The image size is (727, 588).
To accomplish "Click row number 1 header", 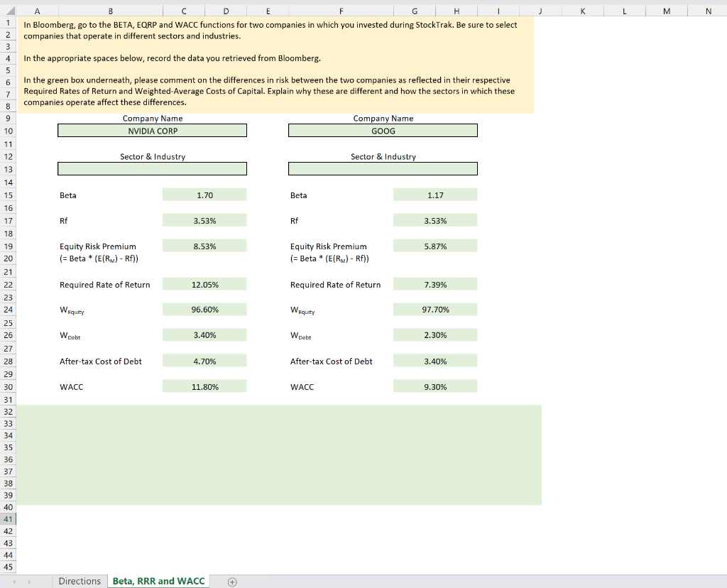I will point(8,23).
